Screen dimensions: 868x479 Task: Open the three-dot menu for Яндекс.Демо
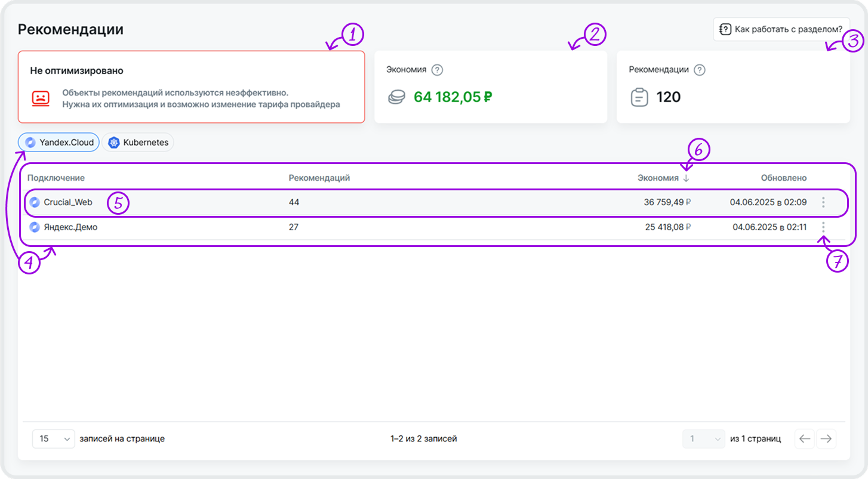pos(823,227)
